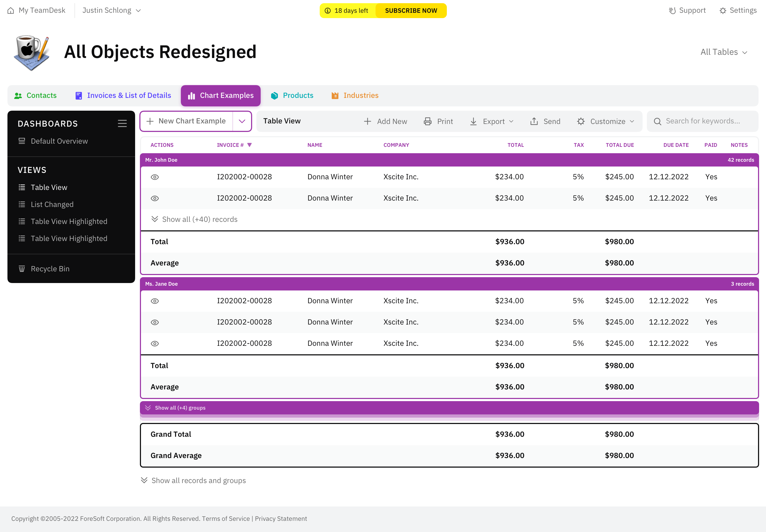This screenshot has height=532, width=766.
Task: Click the eye icon on first Jane Doe row
Action: [155, 301]
